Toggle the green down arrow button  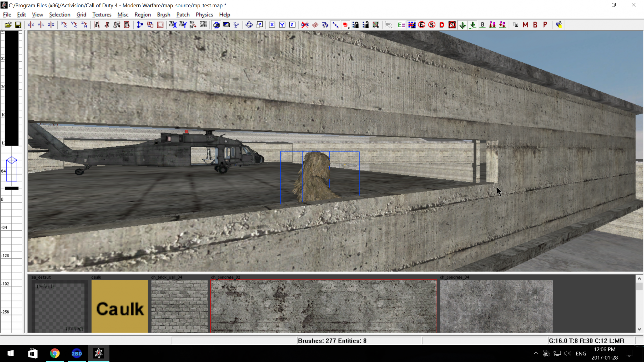[x=462, y=25]
